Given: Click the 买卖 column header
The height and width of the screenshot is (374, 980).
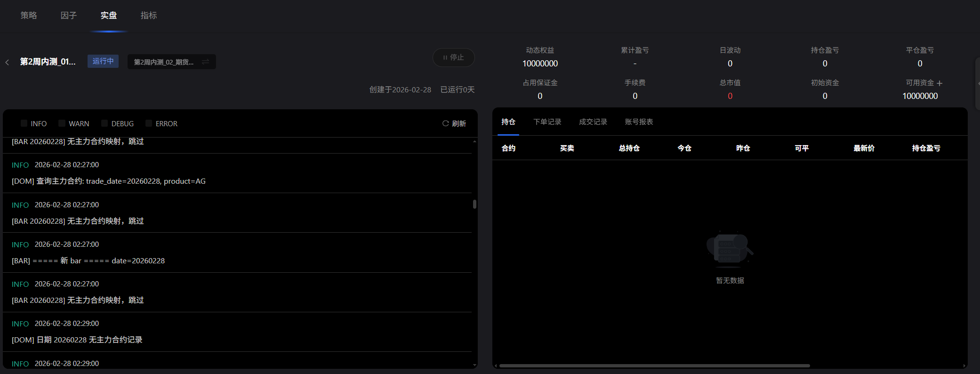Looking at the screenshot, I should point(567,148).
